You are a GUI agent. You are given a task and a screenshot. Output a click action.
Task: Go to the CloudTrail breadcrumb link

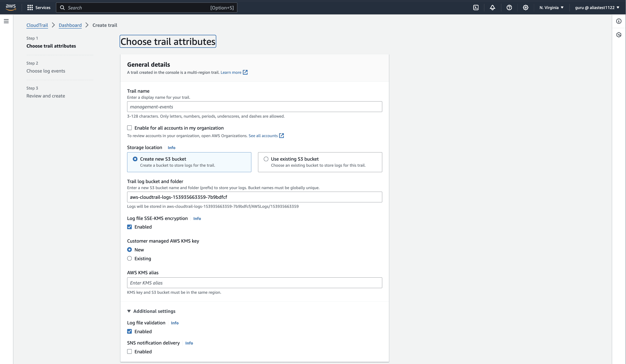click(x=37, y=25)
